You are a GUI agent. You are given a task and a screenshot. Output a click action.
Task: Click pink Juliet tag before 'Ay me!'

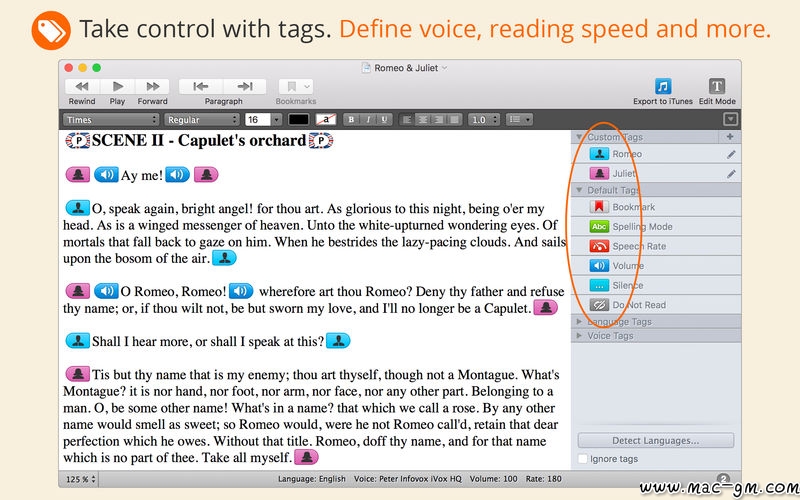[x=78, y=175]
